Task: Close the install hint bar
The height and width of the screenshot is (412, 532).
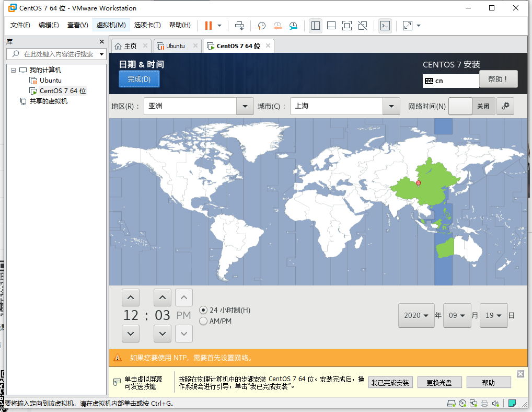Action: click(x=521, y=374)
